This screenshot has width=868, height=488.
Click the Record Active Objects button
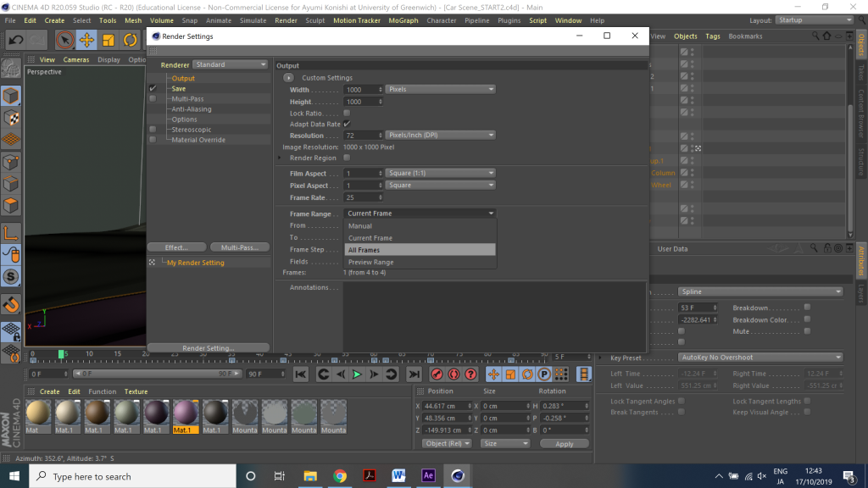(437, 374)
